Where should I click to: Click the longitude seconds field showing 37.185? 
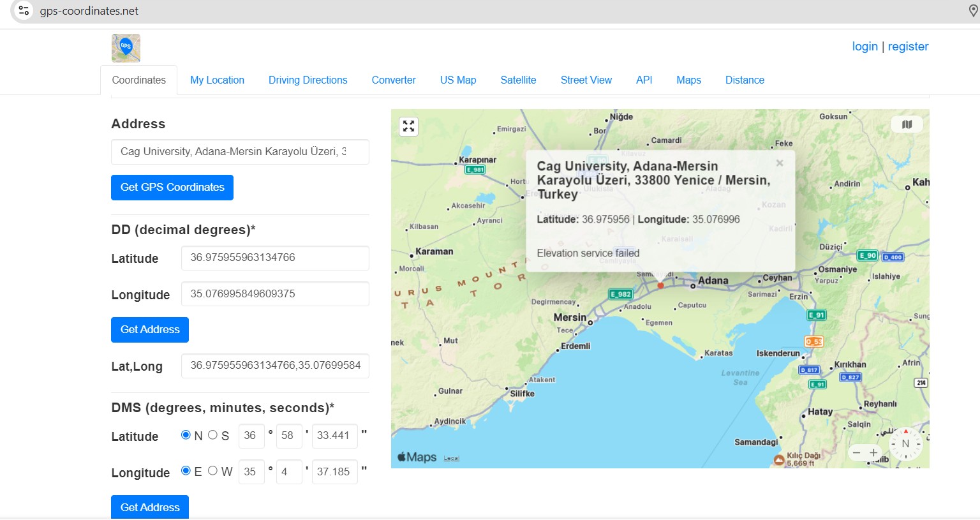click(335, 472)
